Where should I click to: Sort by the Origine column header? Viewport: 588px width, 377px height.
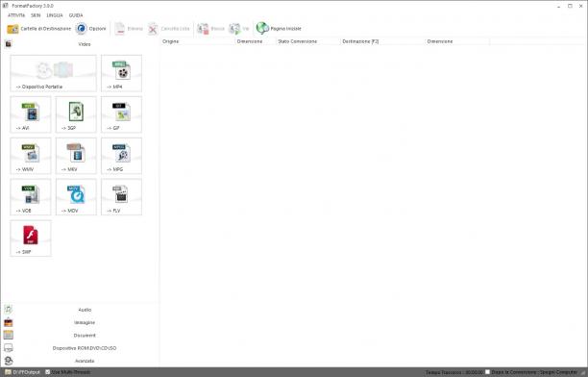point(198,41)
